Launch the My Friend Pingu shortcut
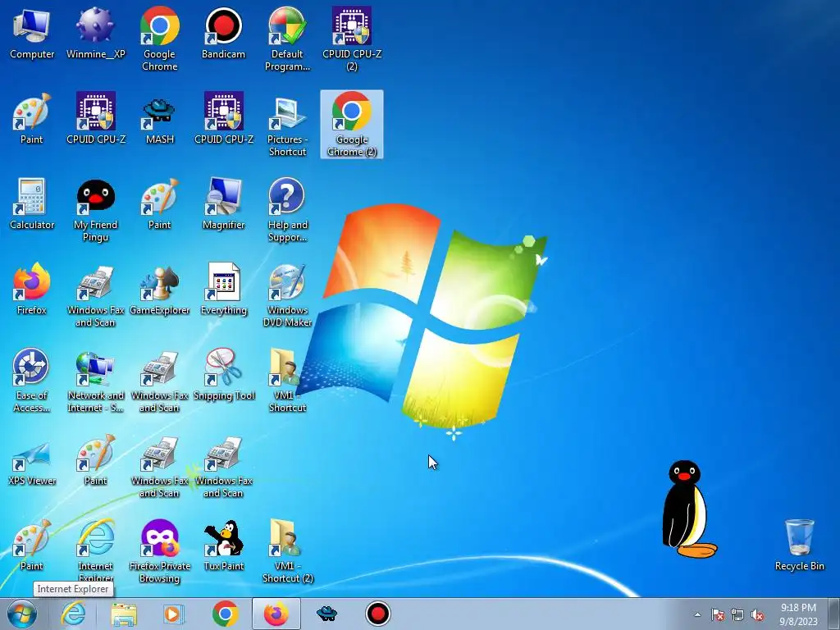840x630 pixels. 95,209
